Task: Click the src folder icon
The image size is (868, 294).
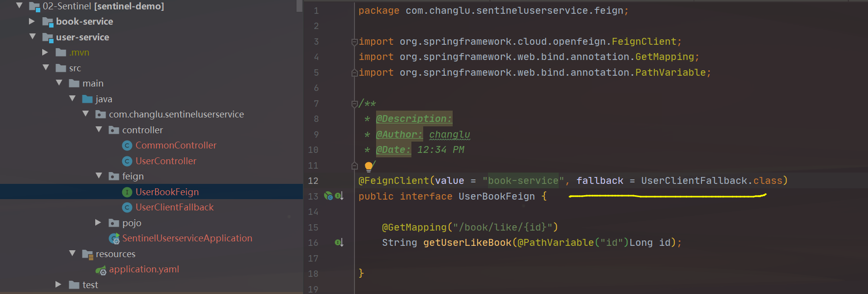Action: click(x=61, y=68)
